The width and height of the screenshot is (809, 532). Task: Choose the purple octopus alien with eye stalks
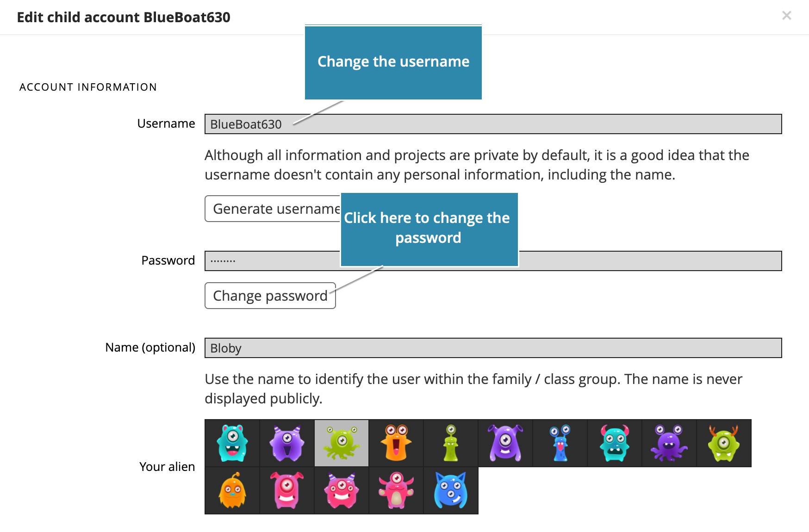pyautogui.click(x=669, y=443)
